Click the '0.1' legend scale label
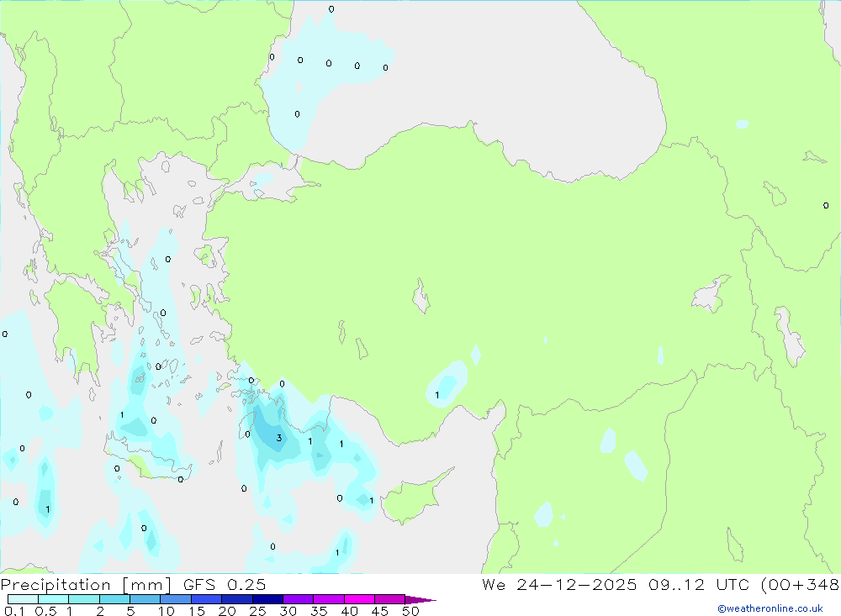The image size is (841, 616). click(x=14, y=611)
